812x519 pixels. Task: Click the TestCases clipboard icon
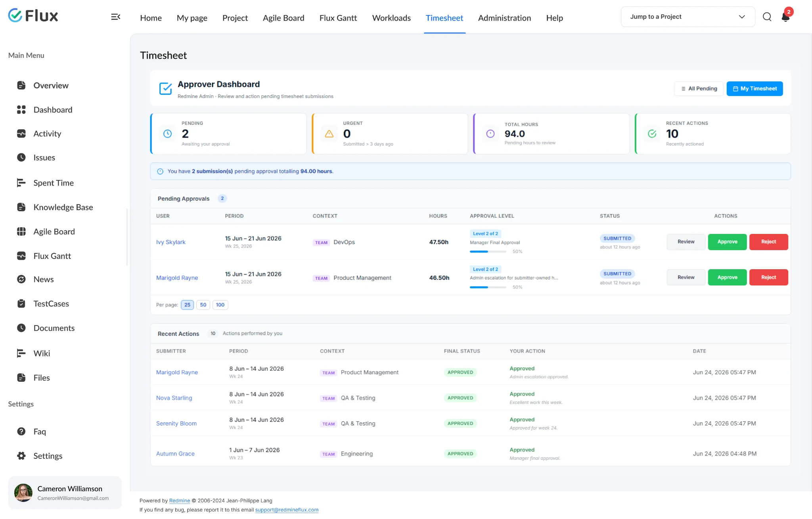coord(21,304)
